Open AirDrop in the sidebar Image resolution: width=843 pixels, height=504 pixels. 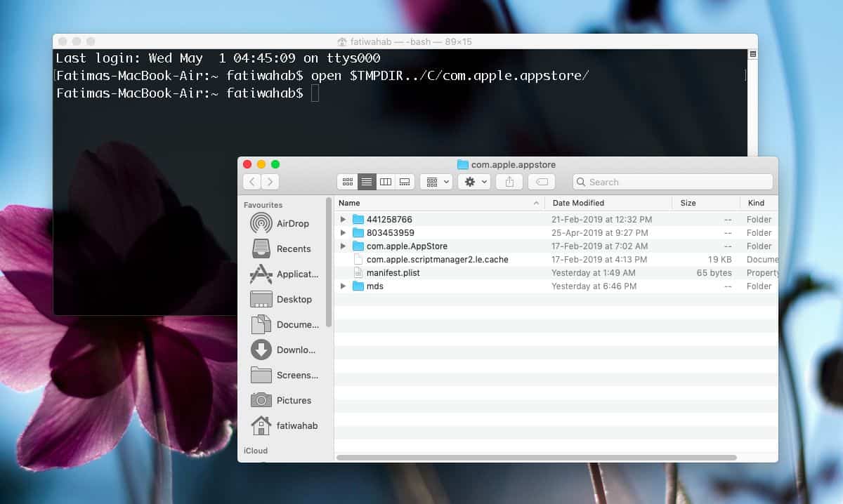pyautogui.click(x=284, y=223)
